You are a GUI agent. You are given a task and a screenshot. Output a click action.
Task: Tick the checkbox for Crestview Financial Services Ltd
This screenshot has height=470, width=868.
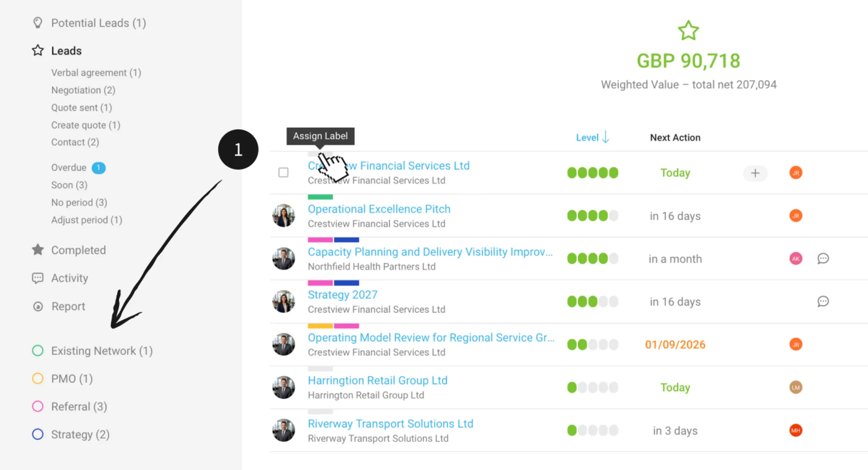284,172
